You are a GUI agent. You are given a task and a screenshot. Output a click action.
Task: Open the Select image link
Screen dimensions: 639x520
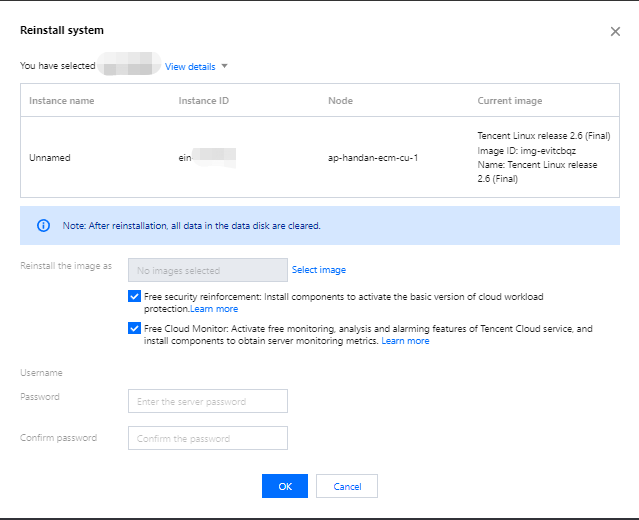click(x=319, y=270)
